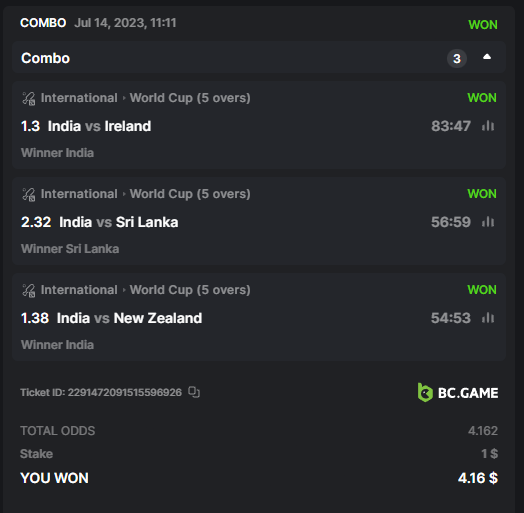Select the International breadcrumb in second bet
This screenshot has width=524, height=513.
point(79,194)
